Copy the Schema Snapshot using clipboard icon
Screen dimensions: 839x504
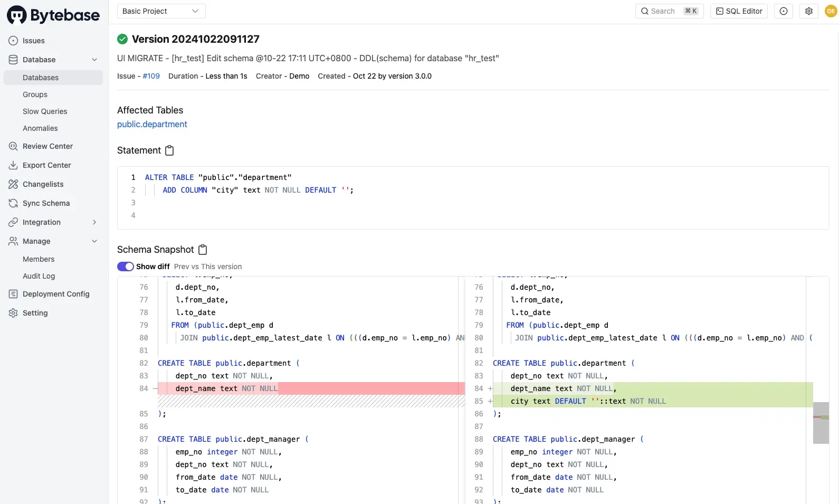coord(203,250)
